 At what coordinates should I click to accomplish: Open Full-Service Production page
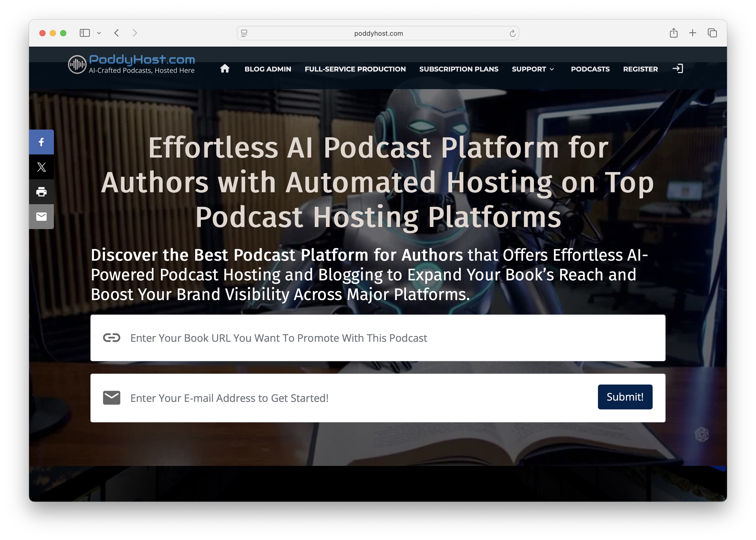pos(355,69)
